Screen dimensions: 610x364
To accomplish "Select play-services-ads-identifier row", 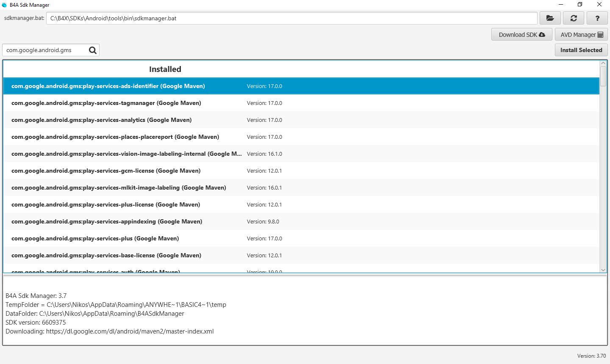I will point(301,86).
